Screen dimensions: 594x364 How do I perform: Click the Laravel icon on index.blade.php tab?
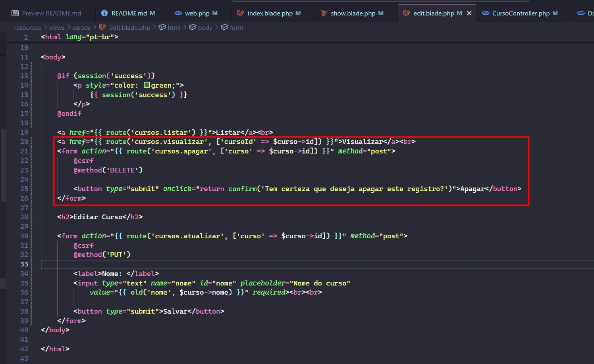coord(240,13)
